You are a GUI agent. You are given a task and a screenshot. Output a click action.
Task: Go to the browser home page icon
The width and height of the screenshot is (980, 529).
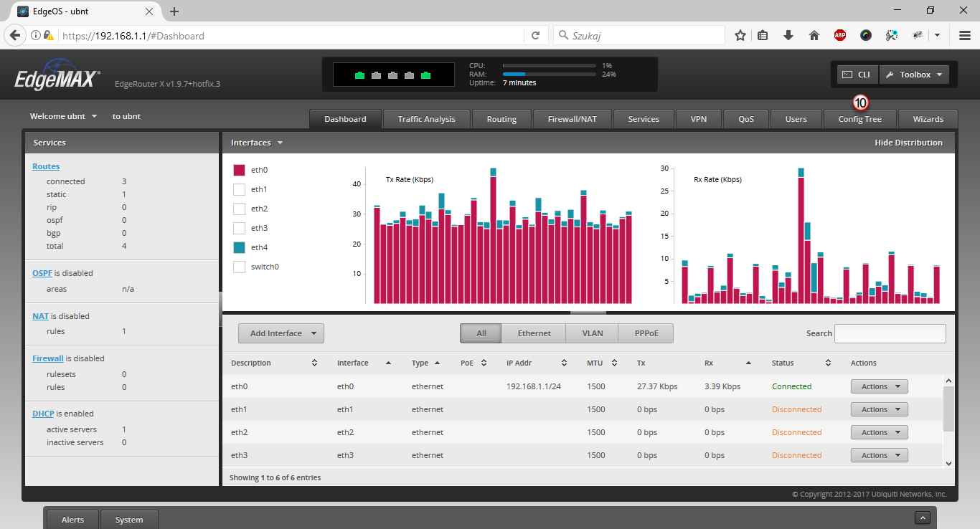(814, 35)
